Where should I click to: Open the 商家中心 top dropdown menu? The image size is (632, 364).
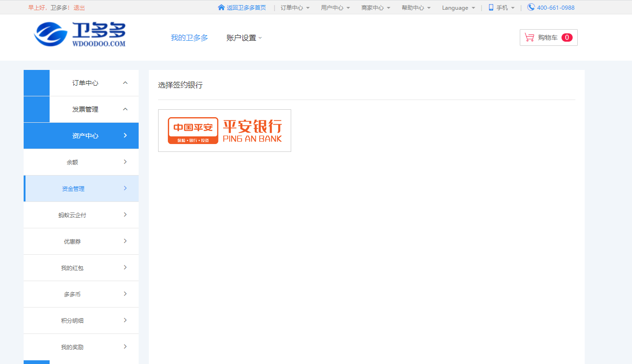(x=376, y=8)
